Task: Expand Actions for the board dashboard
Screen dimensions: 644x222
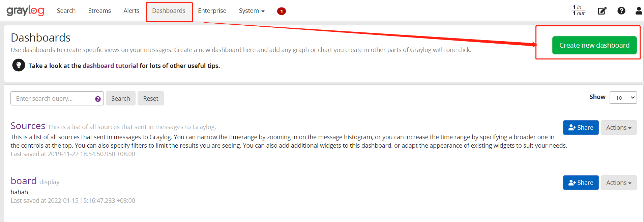Action: (619, 182)
